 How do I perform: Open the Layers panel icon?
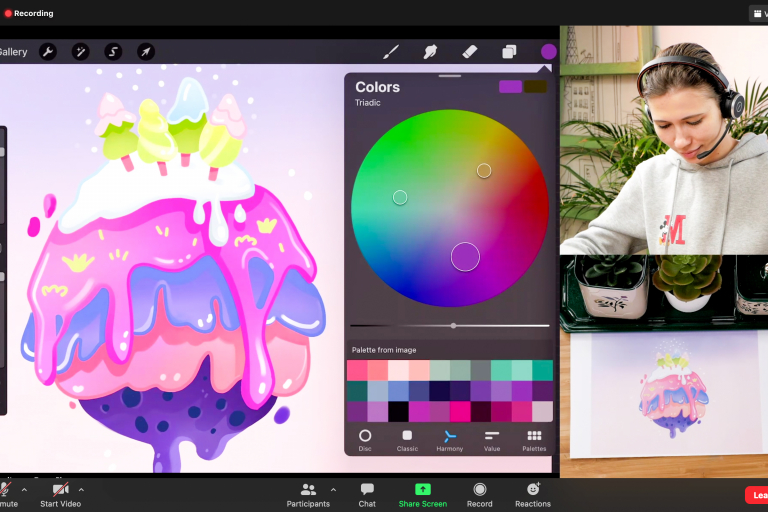pyautogui.click(x=509, y=51)
